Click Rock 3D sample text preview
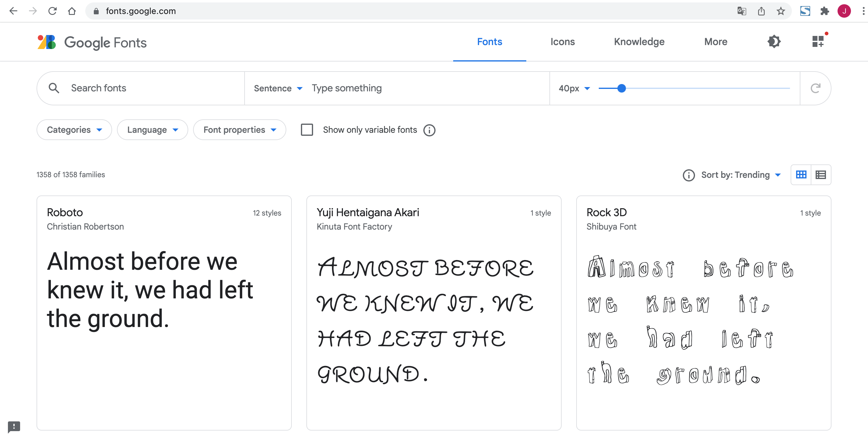This screenshot has height=436, width=868. click(690, 320)
